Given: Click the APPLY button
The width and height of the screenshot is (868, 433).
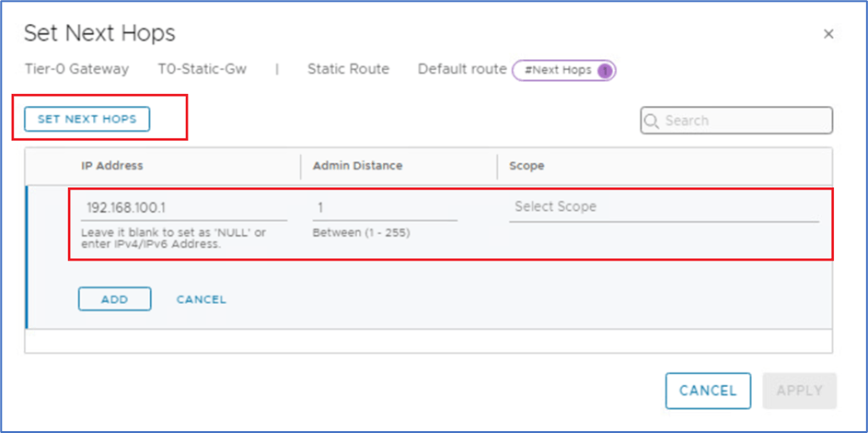Looking at the screenshot, I should (x=799, y=391).
